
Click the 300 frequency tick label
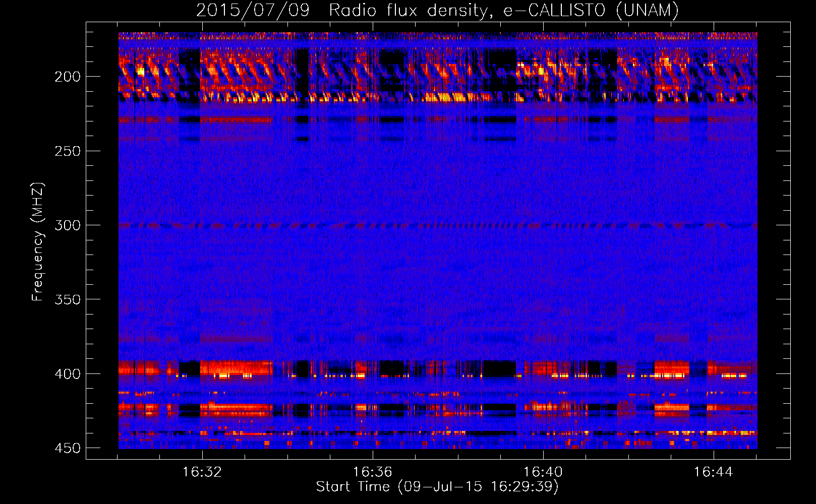(x=68, y=225)
